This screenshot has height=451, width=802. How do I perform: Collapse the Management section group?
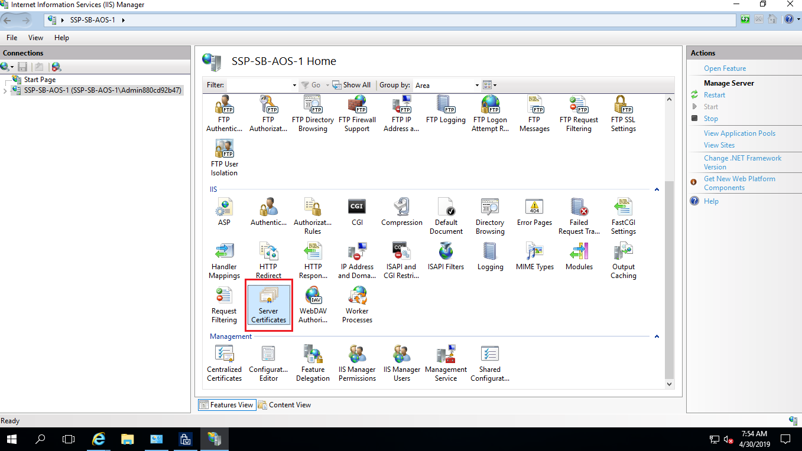pyautogui.click(x=657, y=337)
